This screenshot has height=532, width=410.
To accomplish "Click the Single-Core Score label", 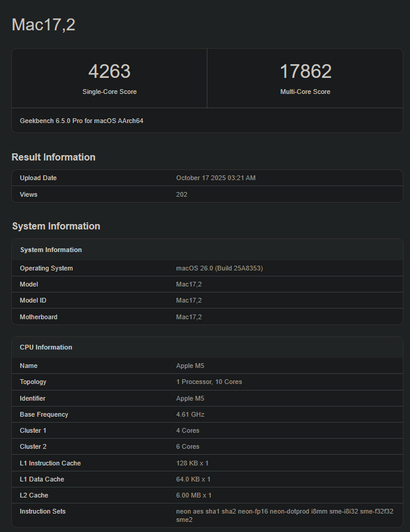I will 109,92.
